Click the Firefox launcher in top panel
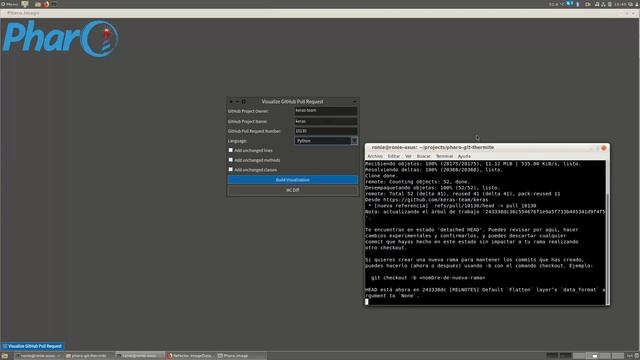Viewport: 640px width, 360px height. 46,4
